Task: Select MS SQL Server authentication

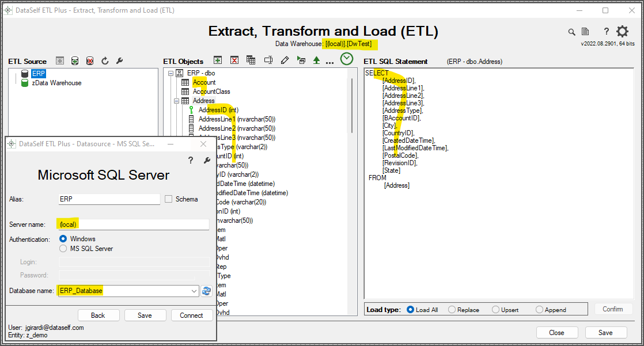Action: [63, 249]
